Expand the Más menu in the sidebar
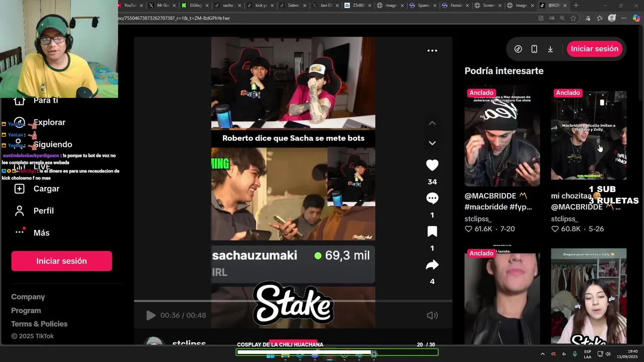Image resolution: width=644 pixels, height=362 pixels. pos(41,233)
